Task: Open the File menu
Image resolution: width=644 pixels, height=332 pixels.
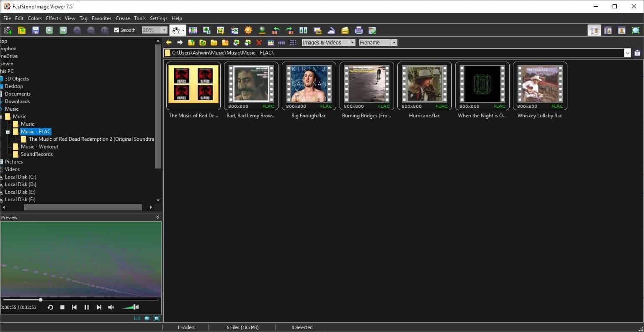Action: [7, 18]
